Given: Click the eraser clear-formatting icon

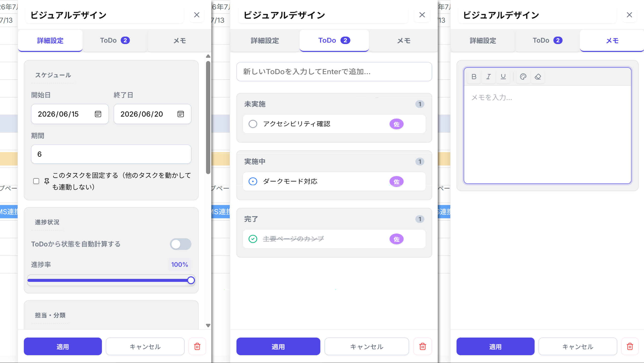Looking at the screenshot, I should 538,77.
